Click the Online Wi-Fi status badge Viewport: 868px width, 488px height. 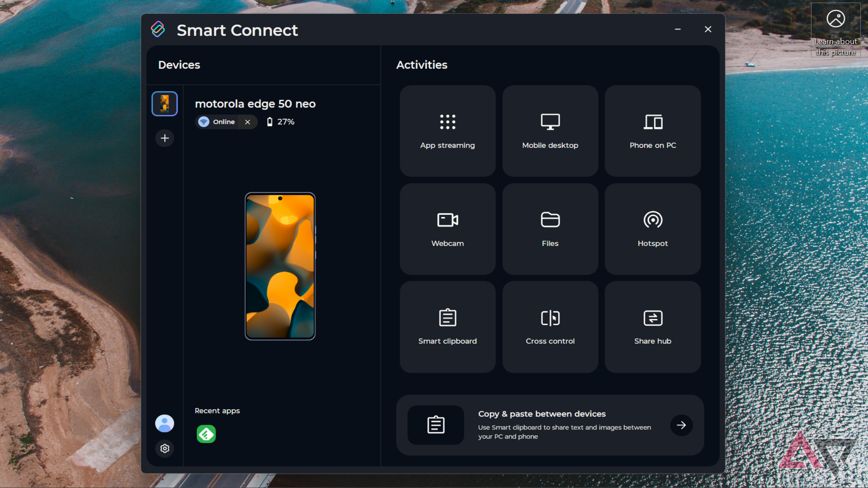(x=217, y=122)
